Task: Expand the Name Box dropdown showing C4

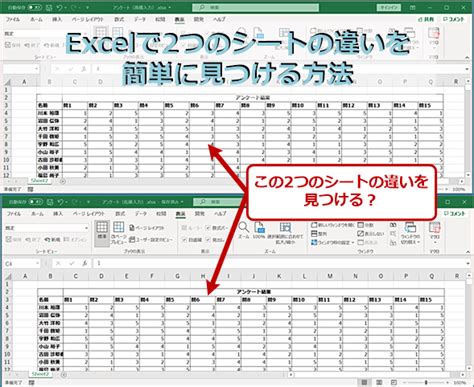Action: coord(36,263)
